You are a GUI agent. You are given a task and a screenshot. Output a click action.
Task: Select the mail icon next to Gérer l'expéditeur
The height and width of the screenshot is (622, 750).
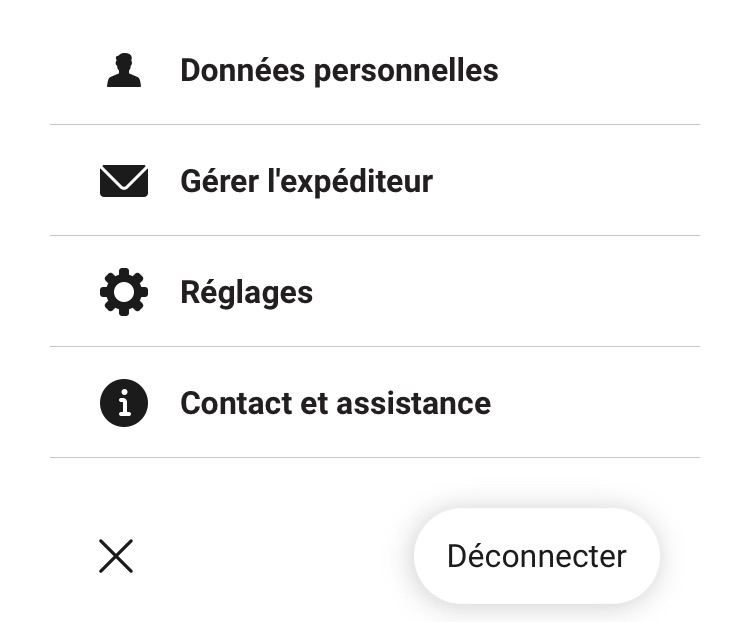(124, 181)
